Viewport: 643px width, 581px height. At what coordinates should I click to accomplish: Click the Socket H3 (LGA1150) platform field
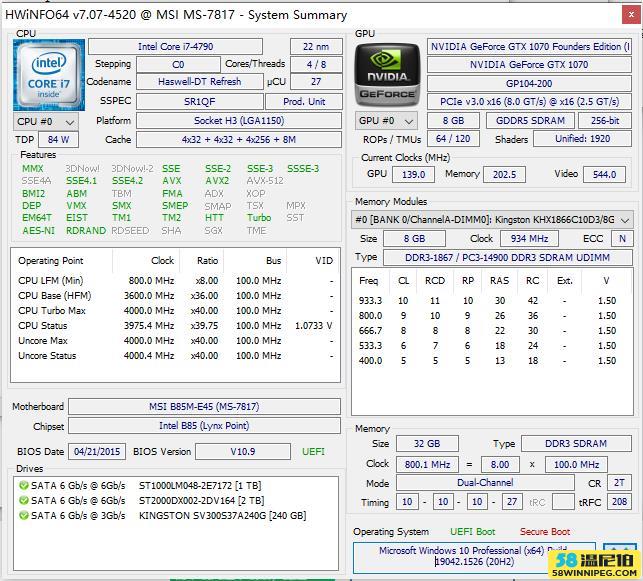point(239,121)
